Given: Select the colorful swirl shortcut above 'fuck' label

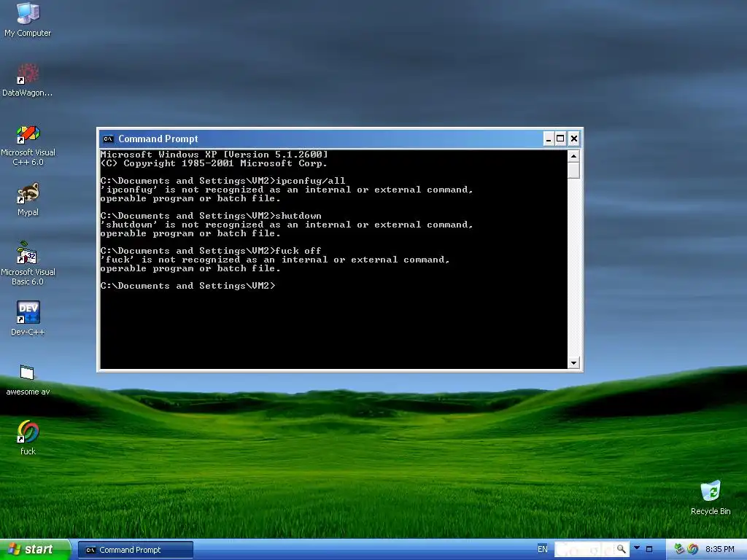Looking at the screenshot, I should [x=28, y=432].
